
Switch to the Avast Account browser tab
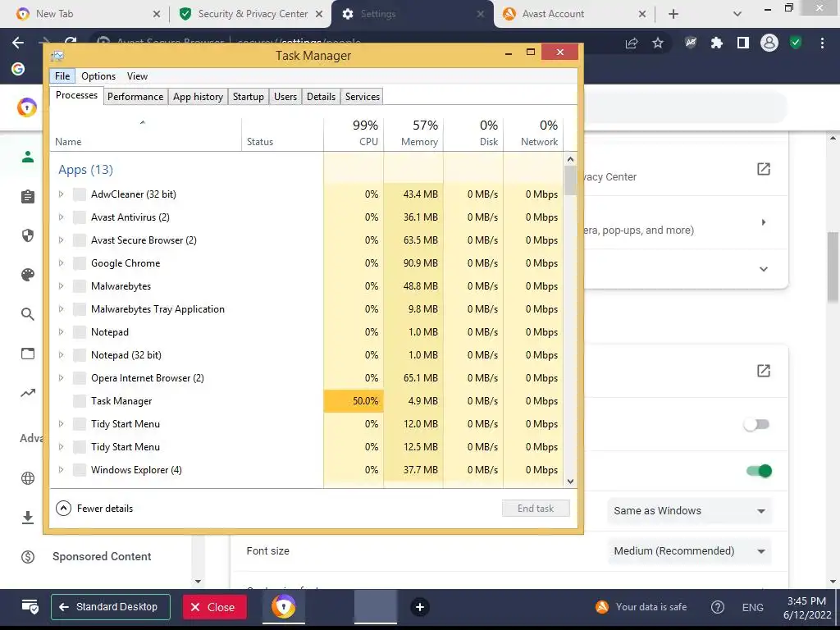[x=573, y=14]
